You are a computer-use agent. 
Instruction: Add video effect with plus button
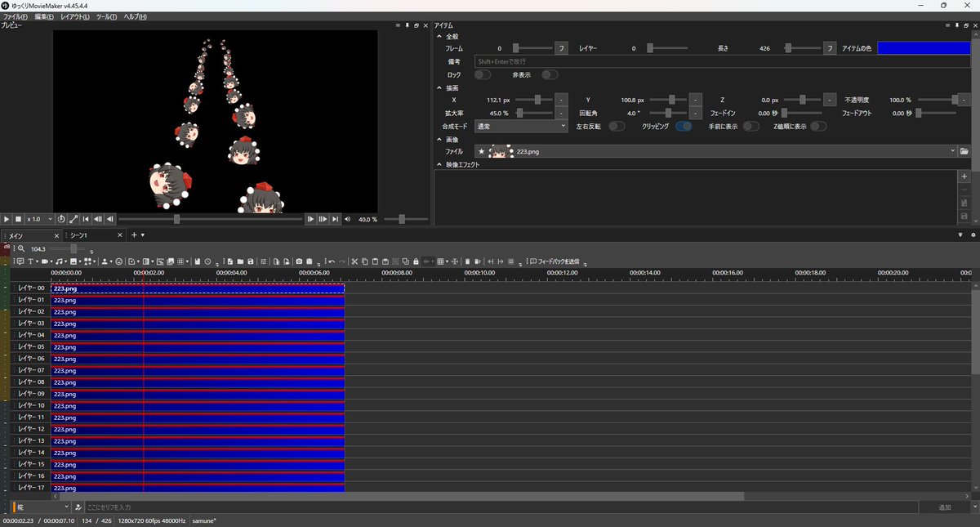(964, 176)
